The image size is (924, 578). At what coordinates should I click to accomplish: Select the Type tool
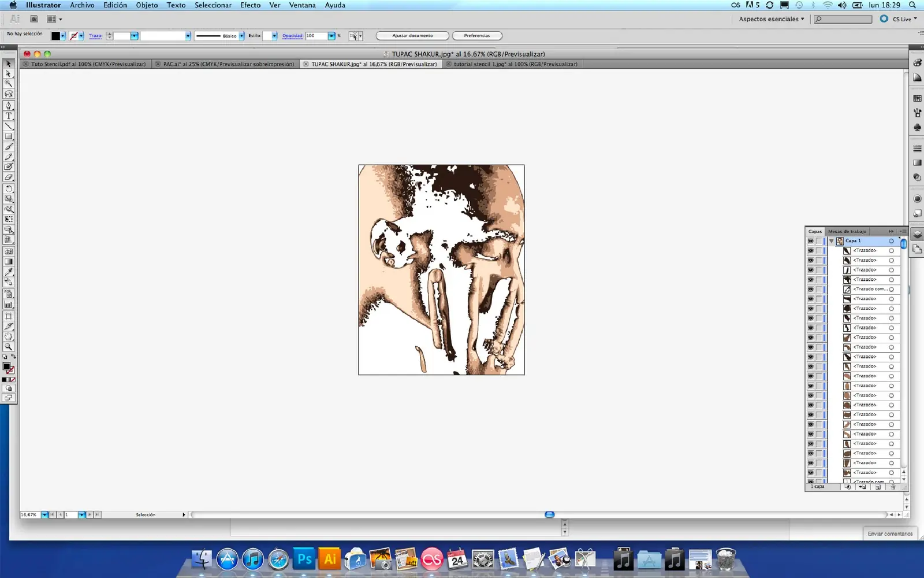coord(9,116)
